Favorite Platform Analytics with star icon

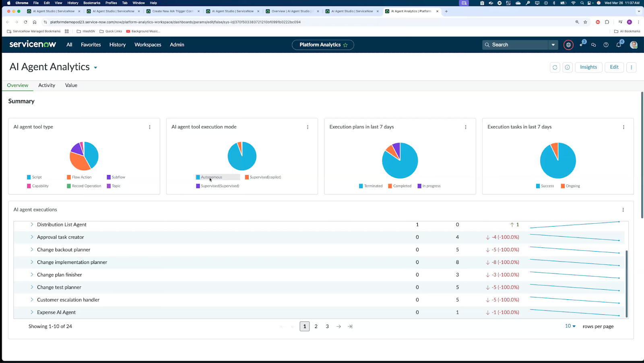pyautogui.click(x=345, y=45)
